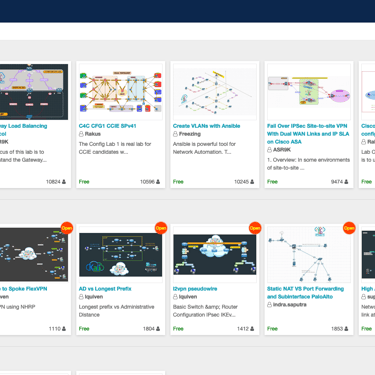
Task: Click the Free label on Static NAT card
Action: 272,329
